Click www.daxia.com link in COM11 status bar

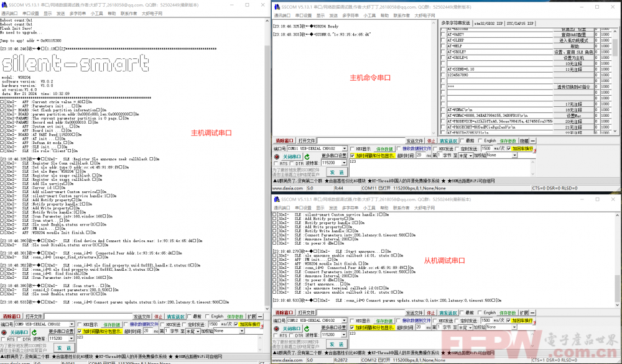[x=287, y=188]
